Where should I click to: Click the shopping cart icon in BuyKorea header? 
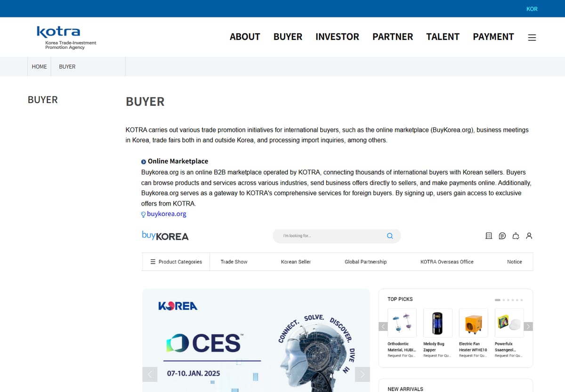[516, 236]
